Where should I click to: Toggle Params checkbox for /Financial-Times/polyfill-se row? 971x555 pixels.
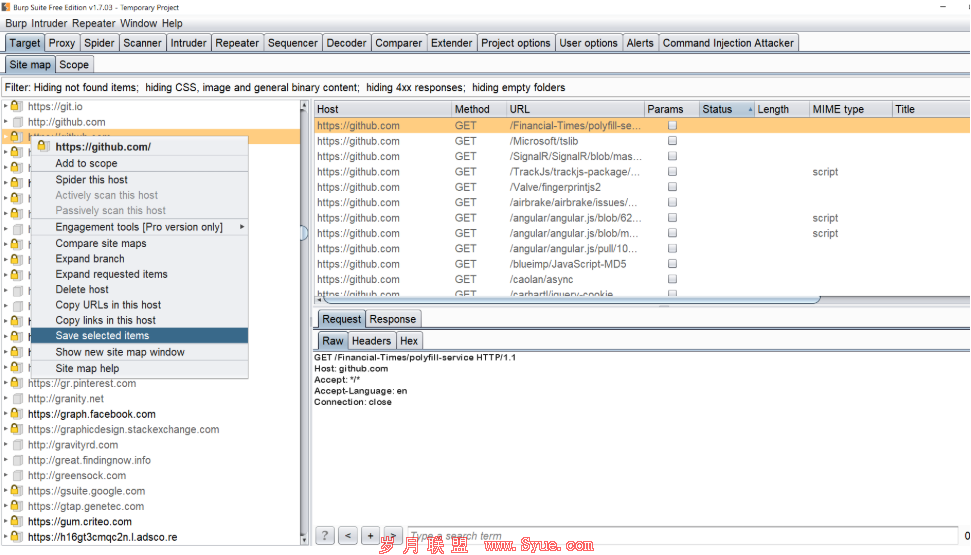tap(673, 126)
